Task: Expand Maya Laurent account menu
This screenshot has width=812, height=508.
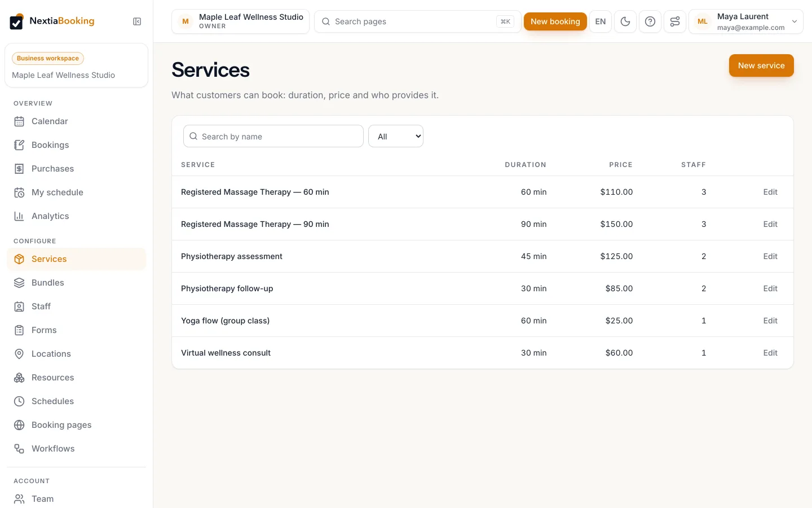Action: 746,21
